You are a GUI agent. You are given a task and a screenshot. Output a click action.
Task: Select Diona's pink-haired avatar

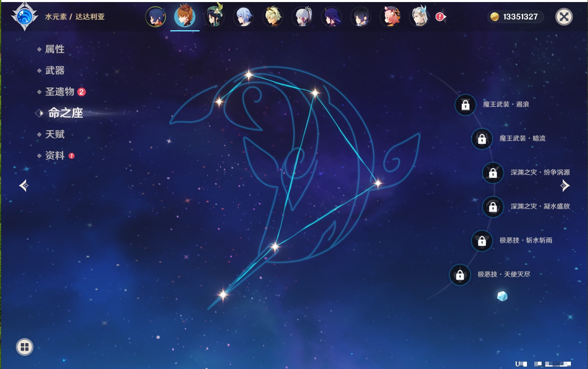(x=390, y=17)
